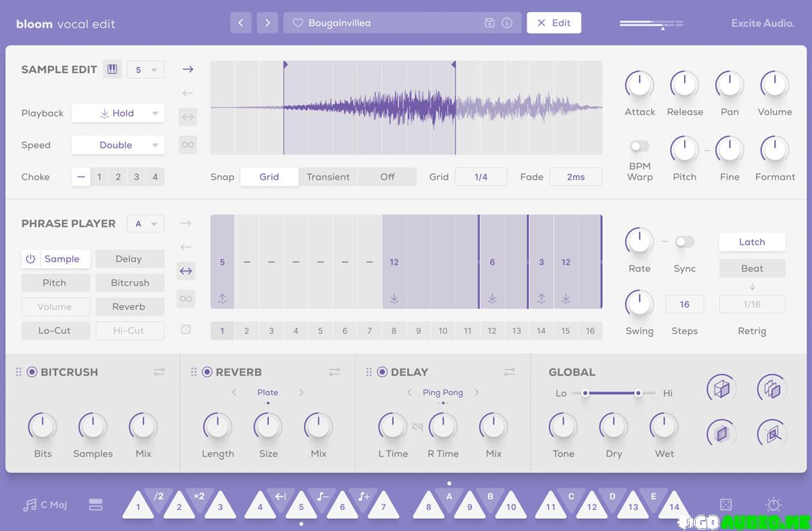Set Snap mode to Off

pos(387,177)
